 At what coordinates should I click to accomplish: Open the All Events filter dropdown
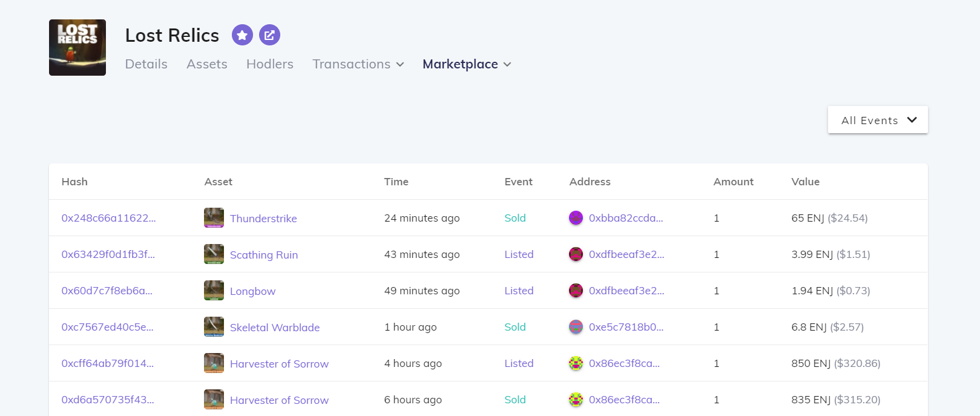pyautogui.click(x=878, y=120)
